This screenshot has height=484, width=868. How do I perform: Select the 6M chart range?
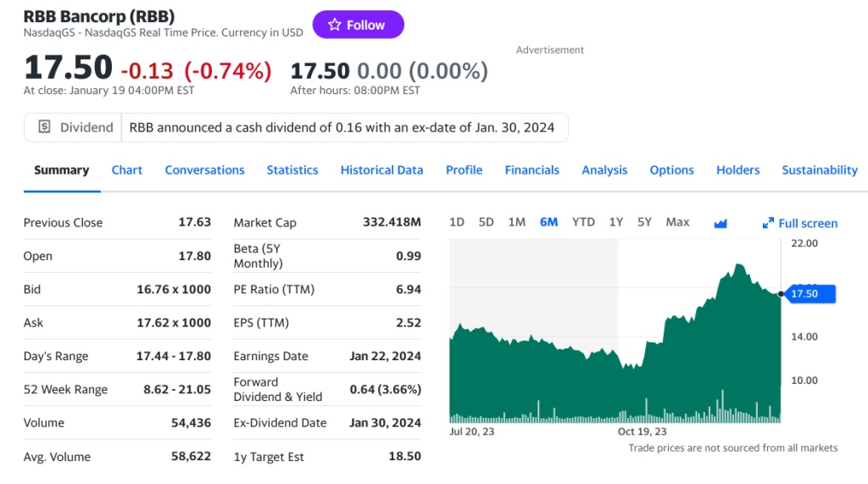(548, 222)
